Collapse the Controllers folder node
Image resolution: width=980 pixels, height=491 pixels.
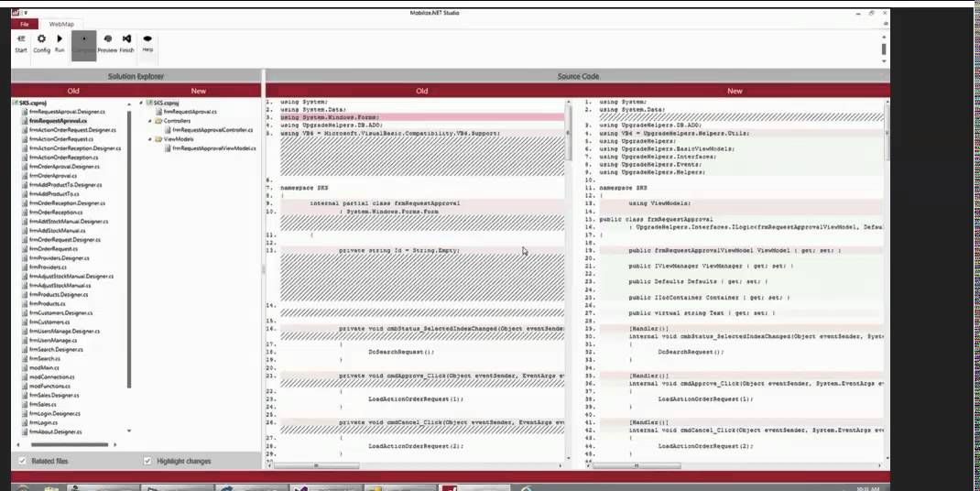[x=150, y=121]
